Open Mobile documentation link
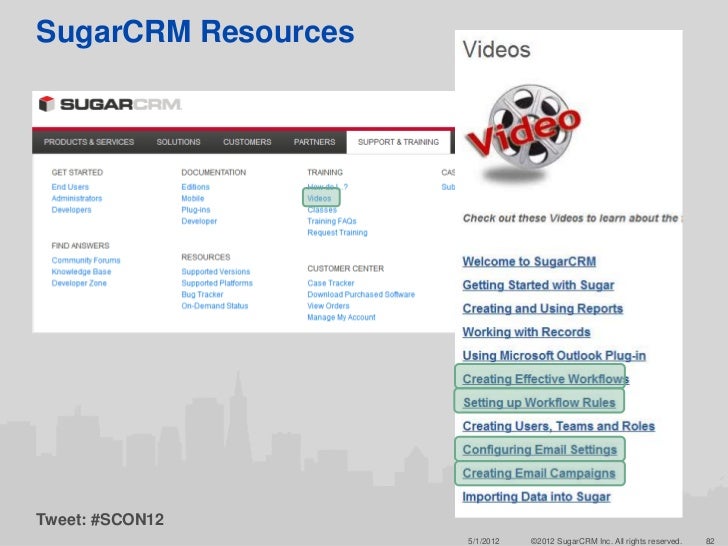The width and height of the screenshot is (728, 546). point(193,198)
